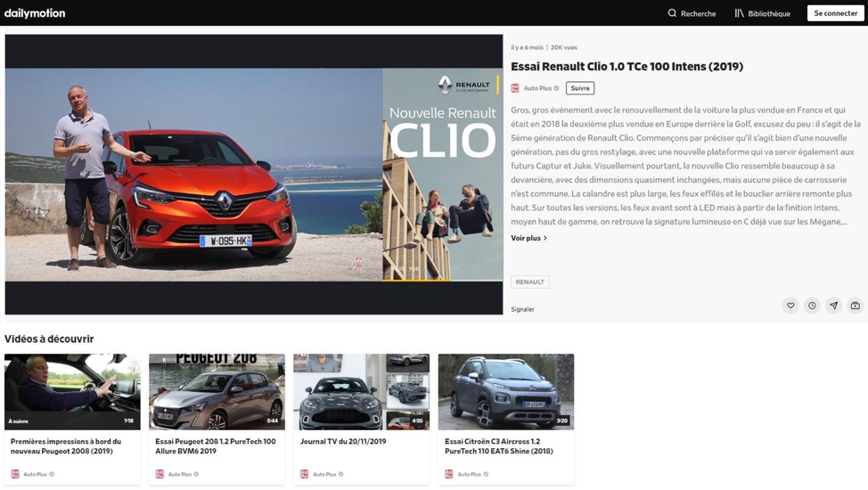Click title Premières impressions à bord du nouveau Peugeot 2008
This screenshot has height=490, width=868.
pyautogui.click(x=66, y=446)
